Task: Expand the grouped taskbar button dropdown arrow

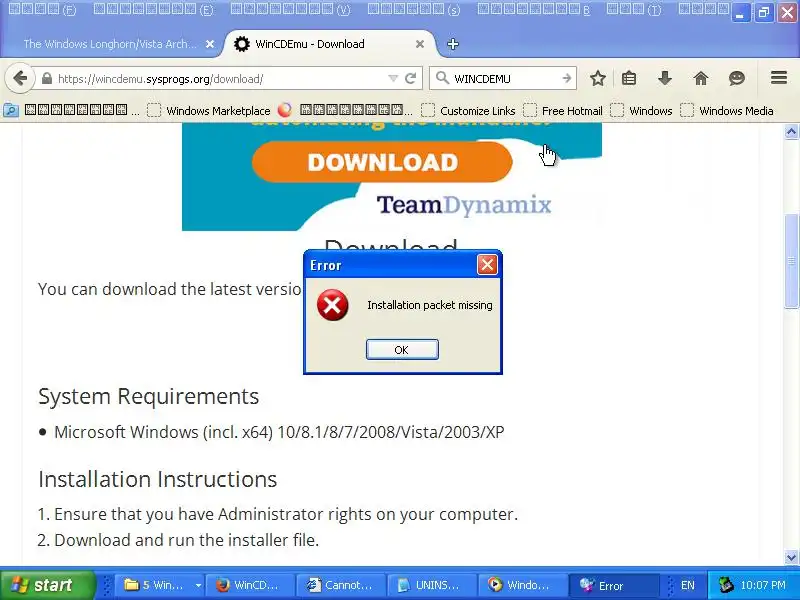Action: 198,585
